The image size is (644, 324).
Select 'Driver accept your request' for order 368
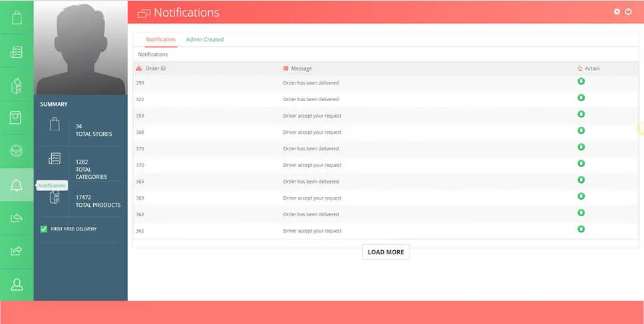[312, 132]
